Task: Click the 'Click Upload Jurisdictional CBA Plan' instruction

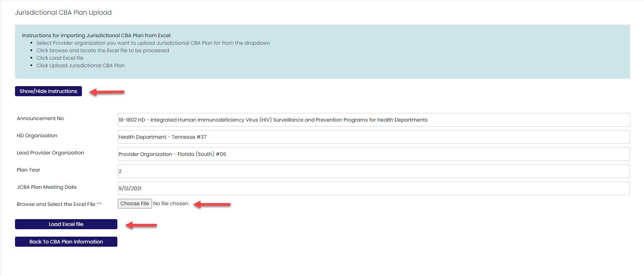Action: 80,65
